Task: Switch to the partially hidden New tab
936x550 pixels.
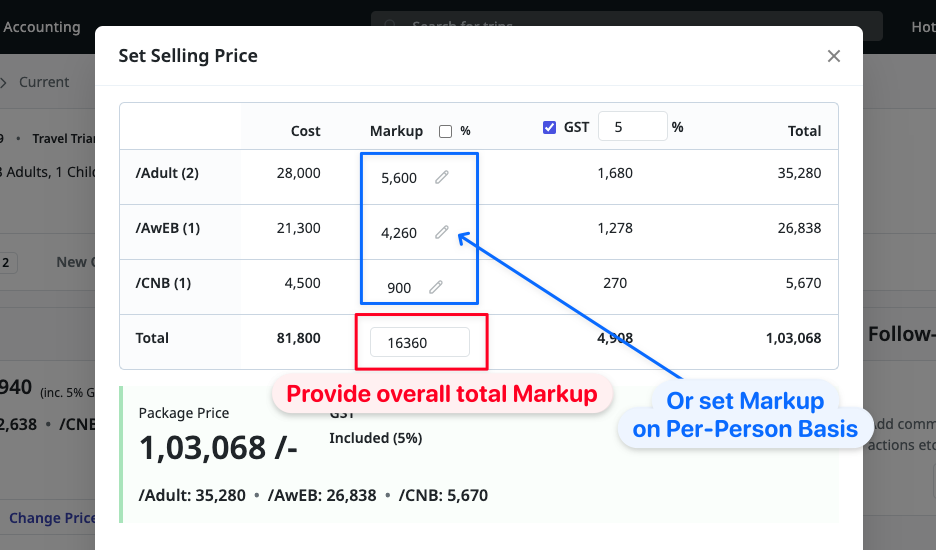Action: point(72,262)
